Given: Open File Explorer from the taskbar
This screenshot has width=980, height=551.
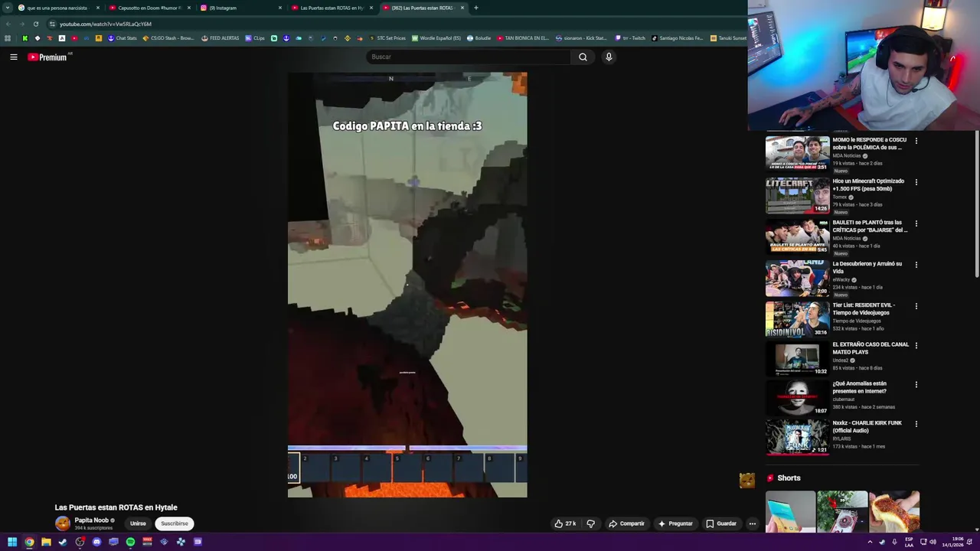Looking at the screenshot, I should pos(46,542).
